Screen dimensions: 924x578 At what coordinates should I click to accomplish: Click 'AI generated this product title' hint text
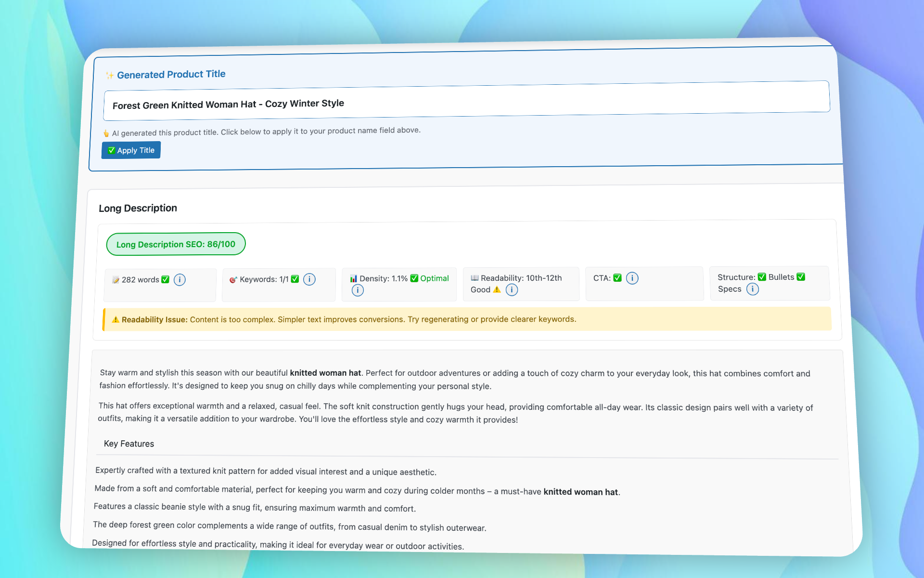pos(266,131)
